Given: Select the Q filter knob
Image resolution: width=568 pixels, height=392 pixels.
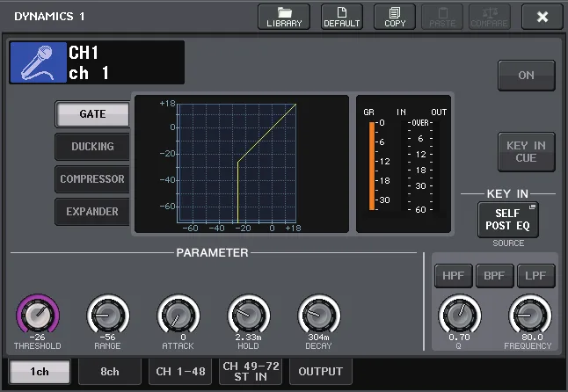Looking at the screenshot, I should 460,314.
